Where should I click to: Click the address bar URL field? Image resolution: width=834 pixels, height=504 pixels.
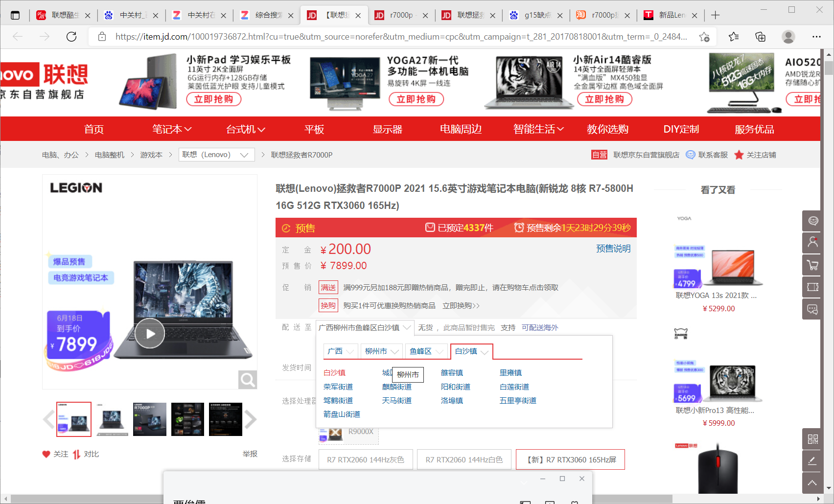pos(401,37)
